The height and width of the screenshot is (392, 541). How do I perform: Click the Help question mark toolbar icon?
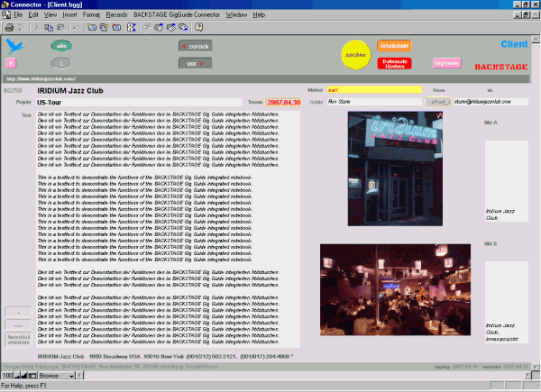point(197,27)
